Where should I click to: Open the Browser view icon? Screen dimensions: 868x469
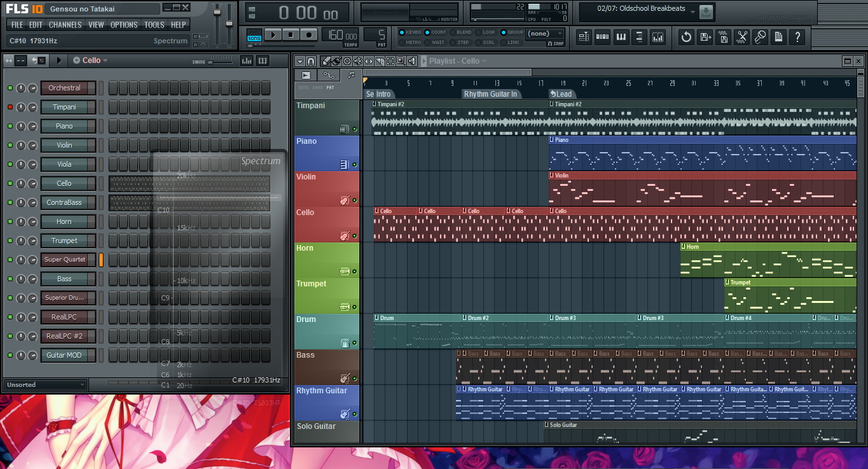(x=639, y=37)
